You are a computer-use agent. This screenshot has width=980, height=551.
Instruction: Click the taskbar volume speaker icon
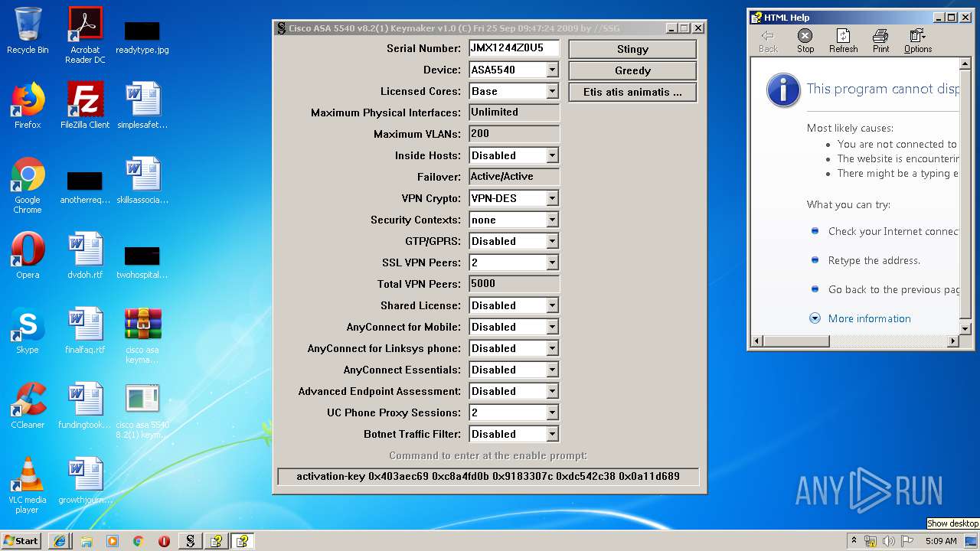point(888,541)
